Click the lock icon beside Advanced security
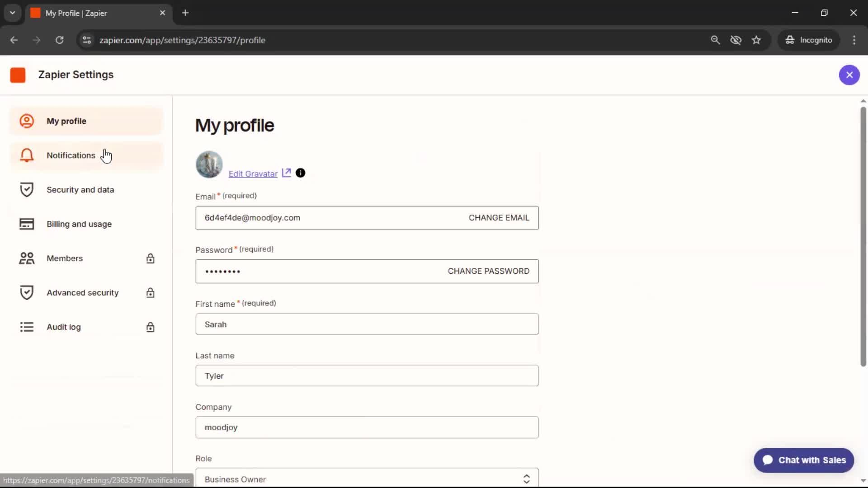This screenshot has width=868, height=488. pyautogui.click(x=151, y=293)
